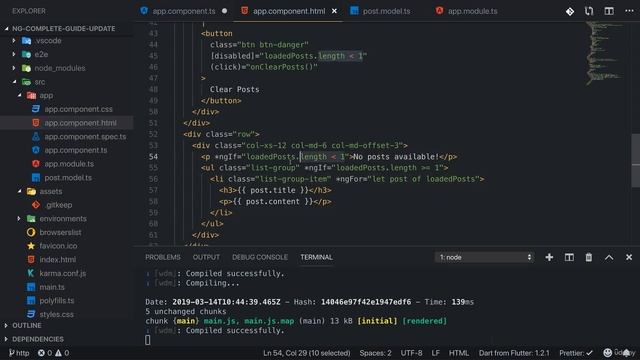Click line number 54 in the gutter
Screen dimensions: 640x360
(x=153, y=157)
